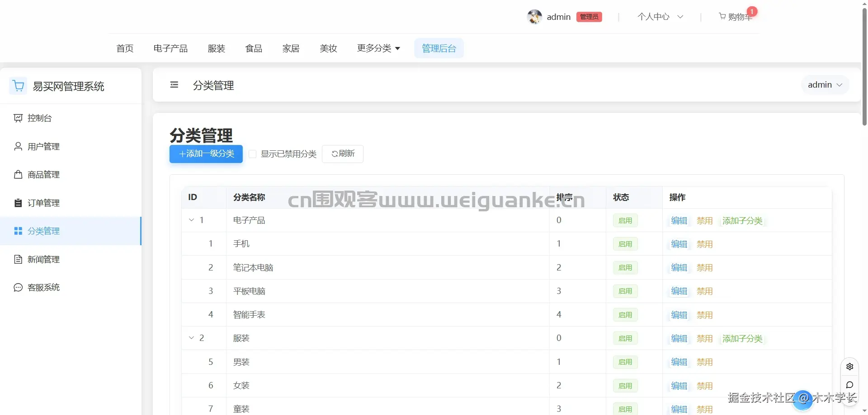The image size is (868, 415).
Task: Click the 分类名称 column header
Action: coord(249,197)
